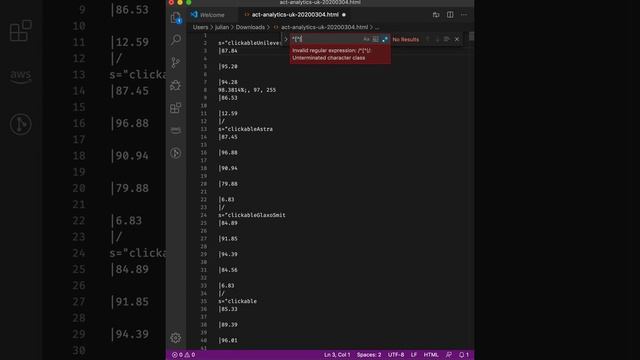
Task: Click the s="clickable text on line 35
Action: [x=237, y=301]
